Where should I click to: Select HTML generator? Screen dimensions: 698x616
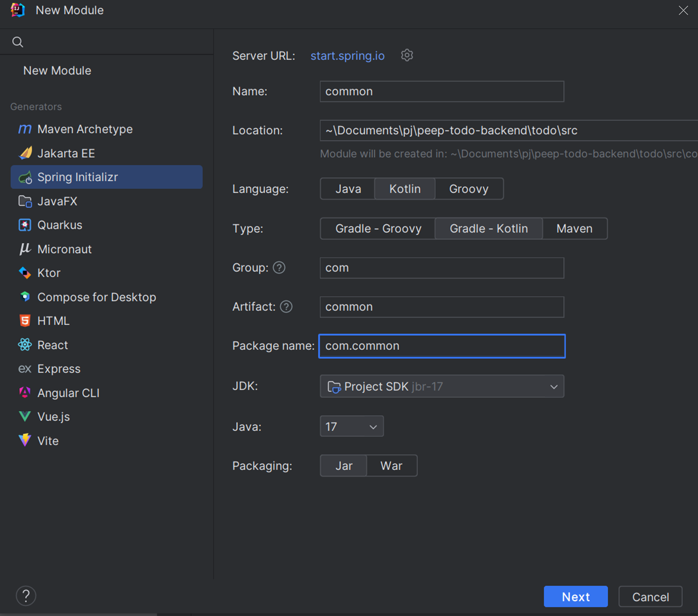(x=107, y=321)
